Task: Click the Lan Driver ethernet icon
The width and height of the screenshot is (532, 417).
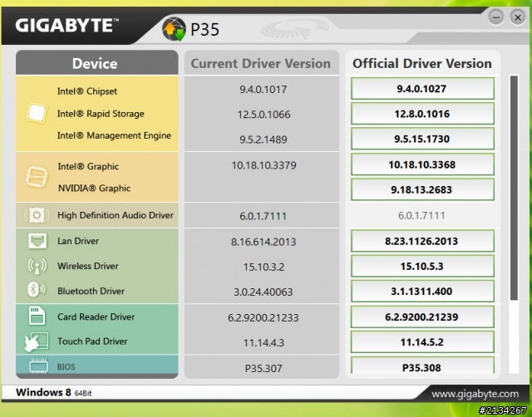Action: point(37,241)
